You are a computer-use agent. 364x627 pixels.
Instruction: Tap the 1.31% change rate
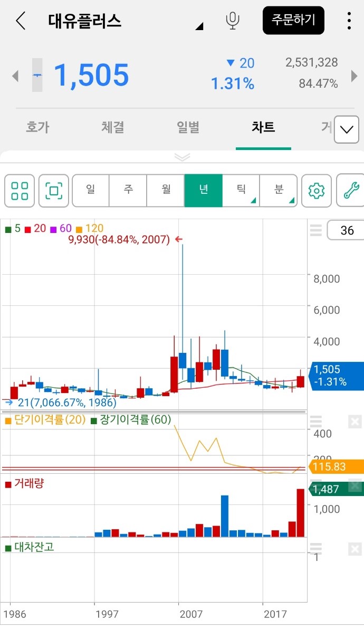(233, 83)
